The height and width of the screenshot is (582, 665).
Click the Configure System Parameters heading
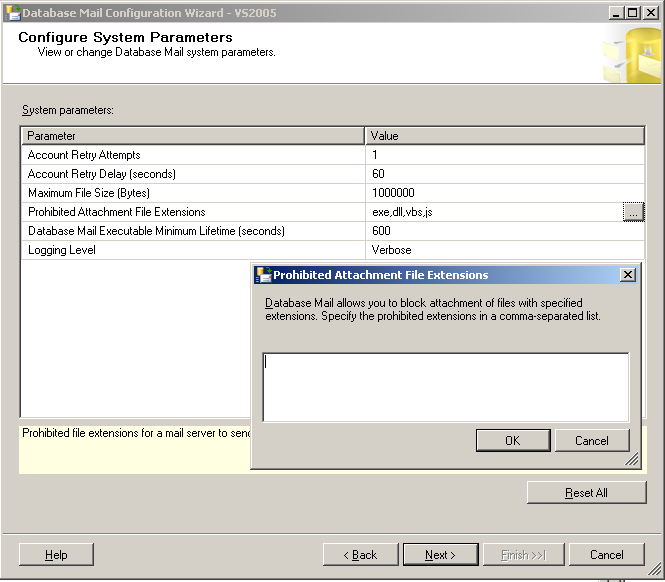(125, 37)
